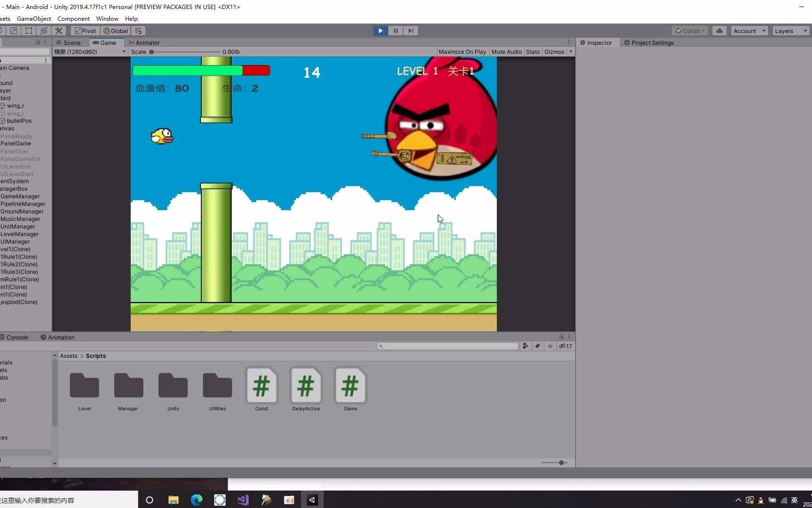Image resolution: width=812 pixels, height=508 pixels.
Task: Launch Visual Studio from the taskbar
Action: coord(243,500)
